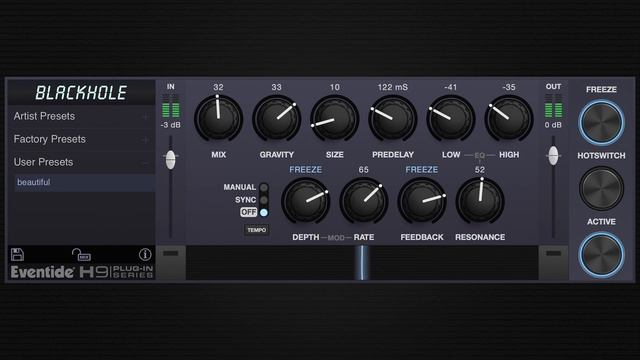Click the BLACKHOLE title display
Viewport: 640px width, 360px height.
click(81, 93)
